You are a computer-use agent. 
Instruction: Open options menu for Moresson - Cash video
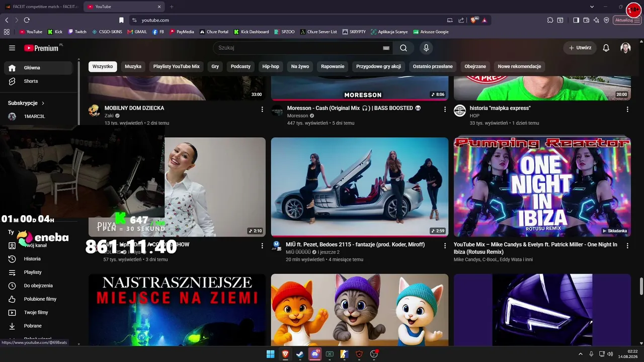(445, 109)
